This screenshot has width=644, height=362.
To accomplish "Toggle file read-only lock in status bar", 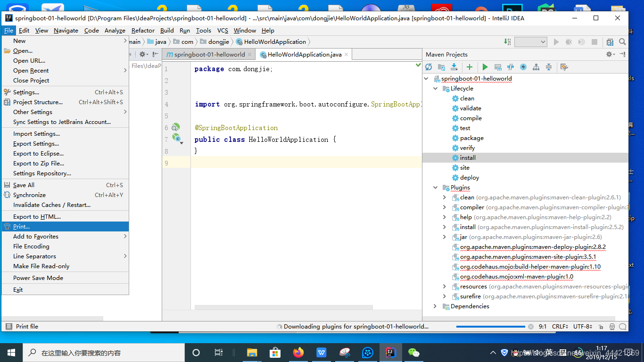I will (x=601, y=326).
